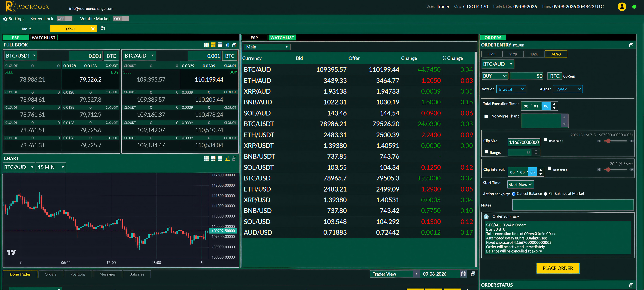
Task: Open chart BTC/AUD symbol dropdown
Action: coord(19,167)
